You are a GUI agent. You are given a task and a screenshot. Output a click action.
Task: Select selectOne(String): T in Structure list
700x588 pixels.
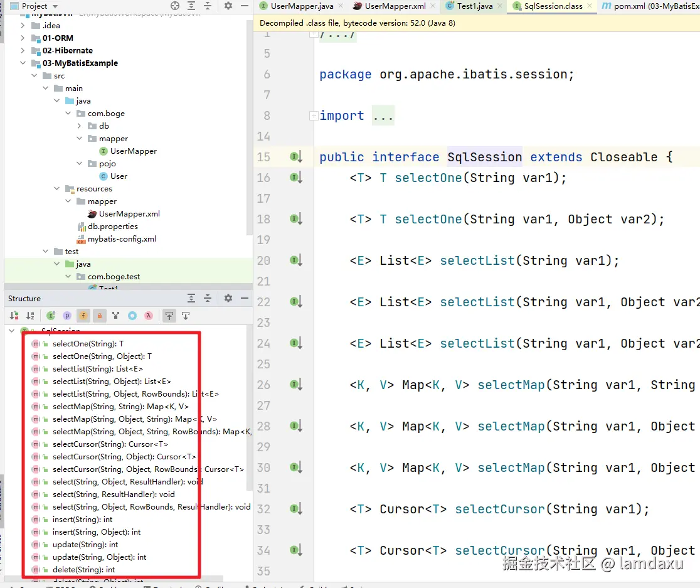click(88, 344)
